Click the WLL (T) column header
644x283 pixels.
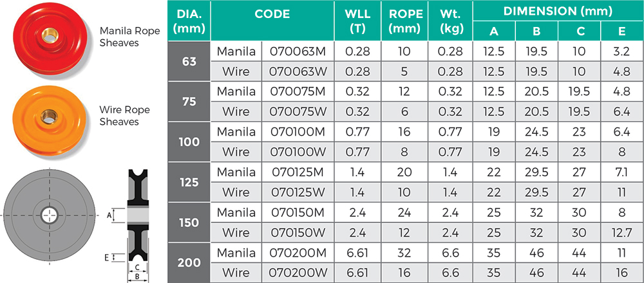coord(357,21)
